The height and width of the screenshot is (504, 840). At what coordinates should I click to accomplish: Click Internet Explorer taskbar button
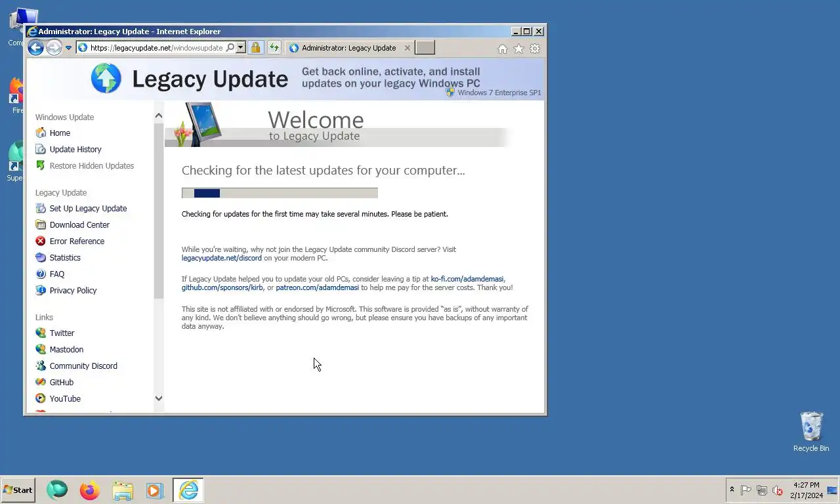pyautogui.click(x=188, y=490)
